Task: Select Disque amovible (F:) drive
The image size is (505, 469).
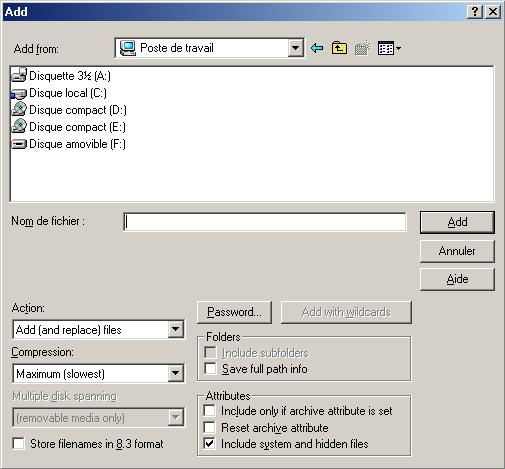Action: pyautogui.click(x=69, y=144)
